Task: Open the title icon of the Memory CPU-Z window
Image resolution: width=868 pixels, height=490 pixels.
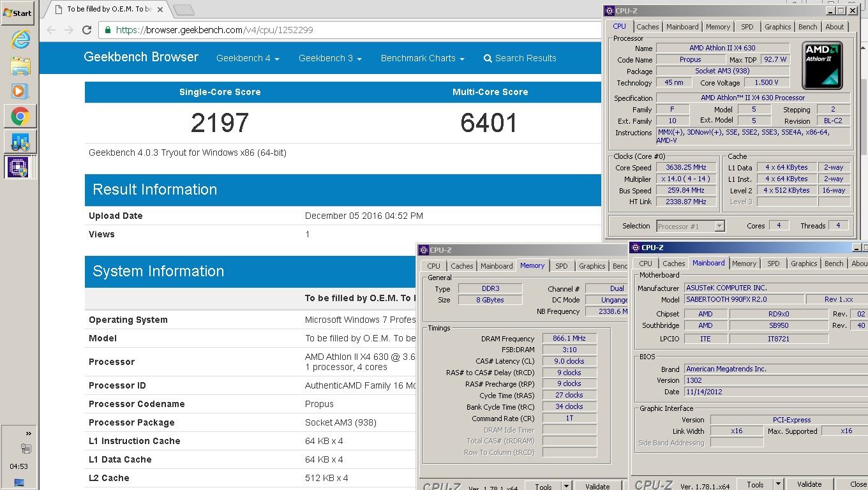Action: (x=424, y=250)
